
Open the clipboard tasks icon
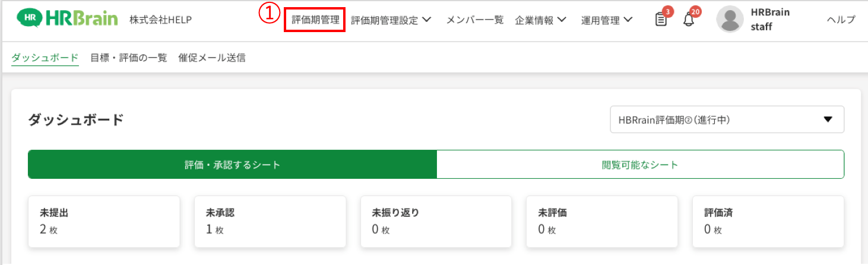[660, 20]
